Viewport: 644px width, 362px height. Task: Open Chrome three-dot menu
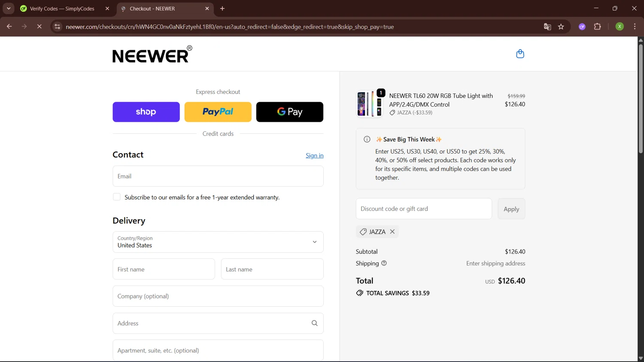click(635, 27)
